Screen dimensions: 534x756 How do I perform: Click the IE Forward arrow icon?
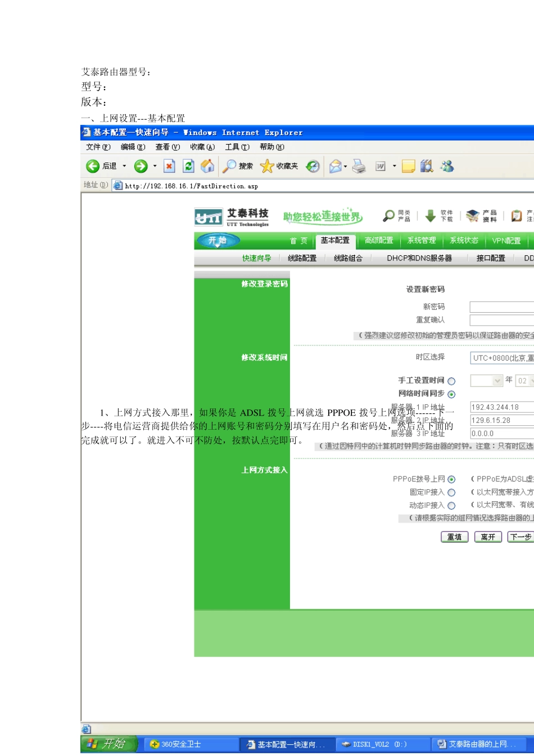pos(141,166)
